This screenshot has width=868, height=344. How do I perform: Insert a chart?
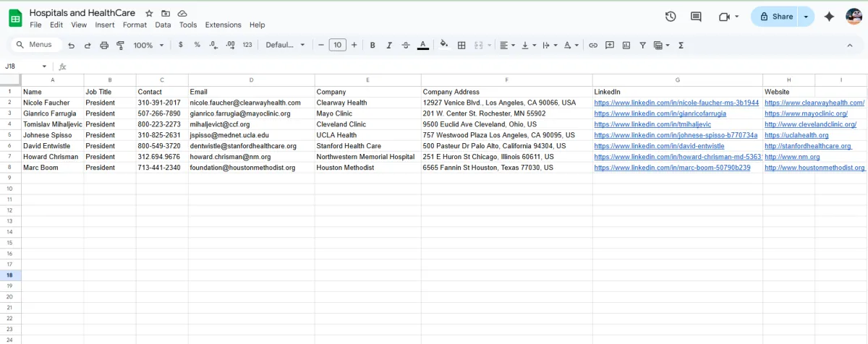pyautogui.click(x=626, y=45)
